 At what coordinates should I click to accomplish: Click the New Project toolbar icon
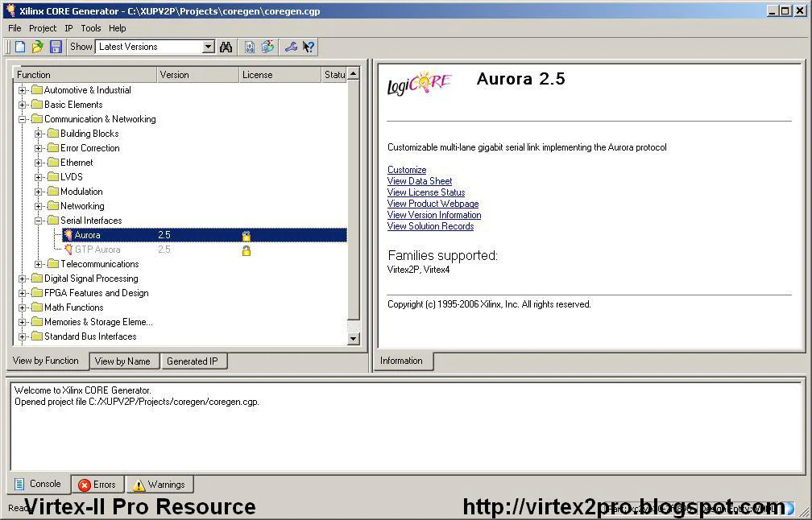[20, 47]
